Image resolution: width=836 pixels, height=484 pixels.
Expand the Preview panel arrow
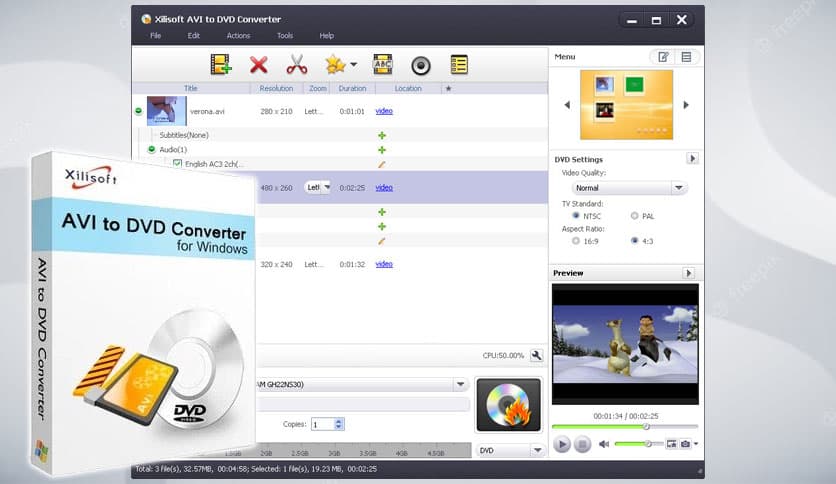688,273
